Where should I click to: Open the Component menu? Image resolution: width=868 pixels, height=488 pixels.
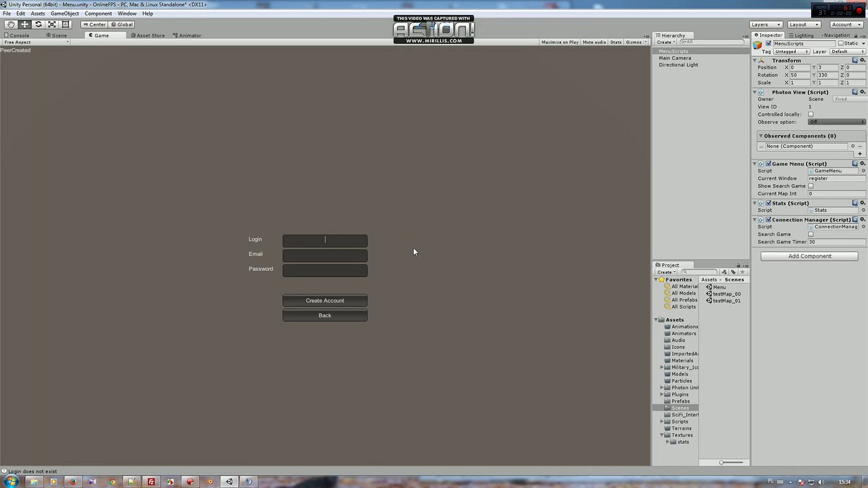(98, 14)
